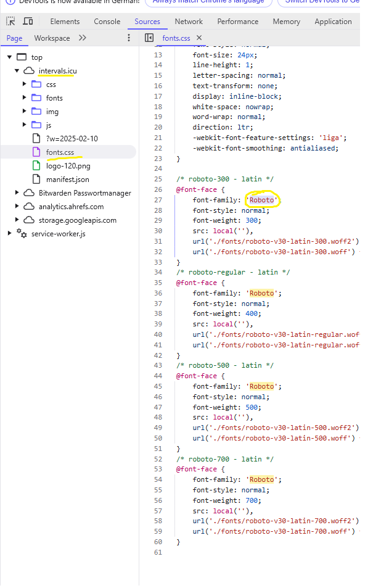Click Always match Chrome's language button

coord(208,2)
